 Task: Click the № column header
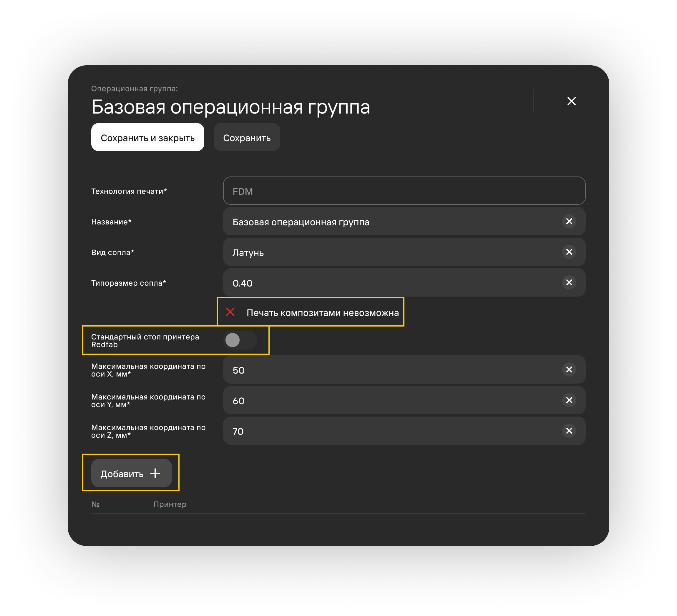click(x=95, y=504)
